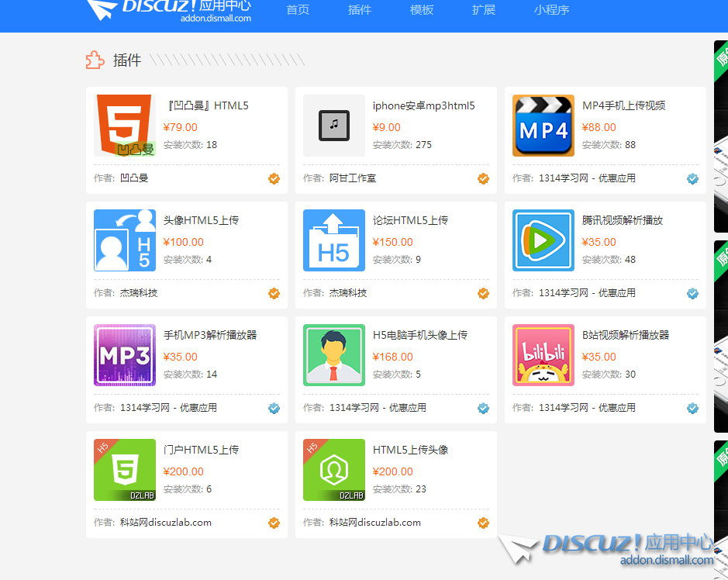Open the 『凹凸曼』HTML5 plugin icon
The height and width of the screenshot is (580, 728).
pos(124,126)
